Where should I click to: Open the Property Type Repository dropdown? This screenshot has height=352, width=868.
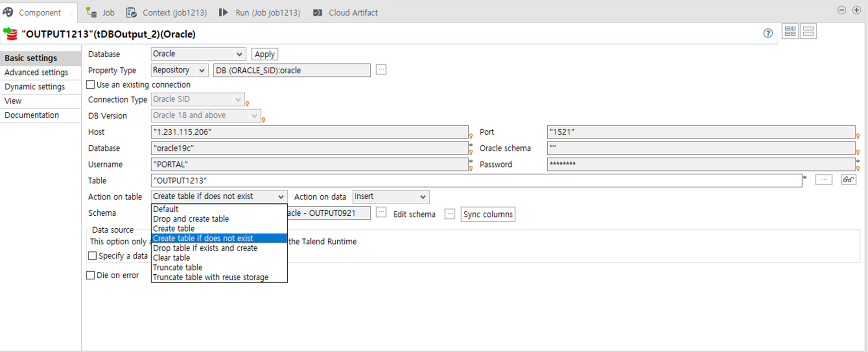(x=179, y=70)
